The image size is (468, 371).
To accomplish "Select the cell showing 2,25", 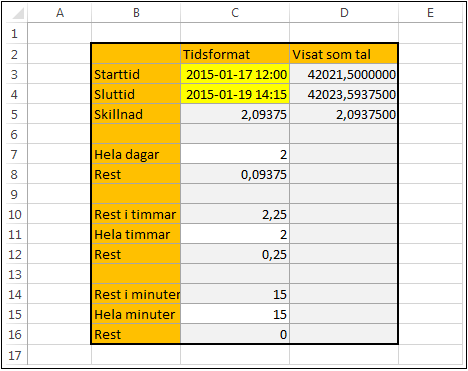I will click(x=235, y=214).
